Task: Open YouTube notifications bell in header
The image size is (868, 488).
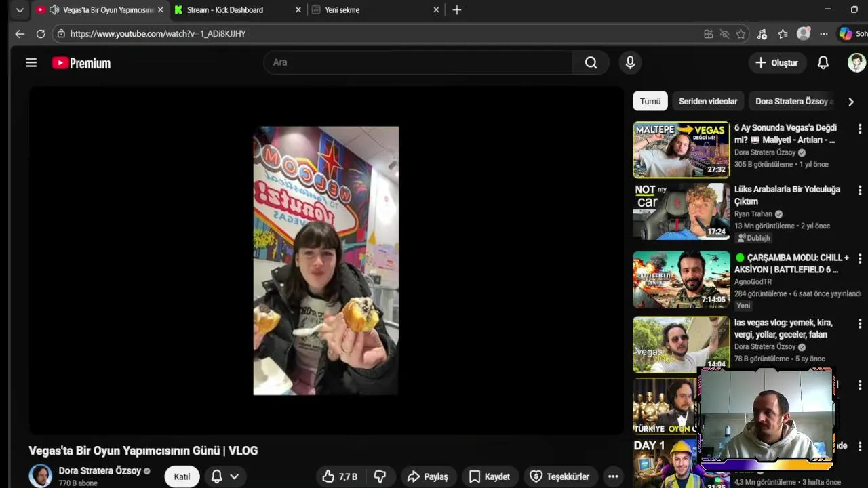Action: click(823, 62)
